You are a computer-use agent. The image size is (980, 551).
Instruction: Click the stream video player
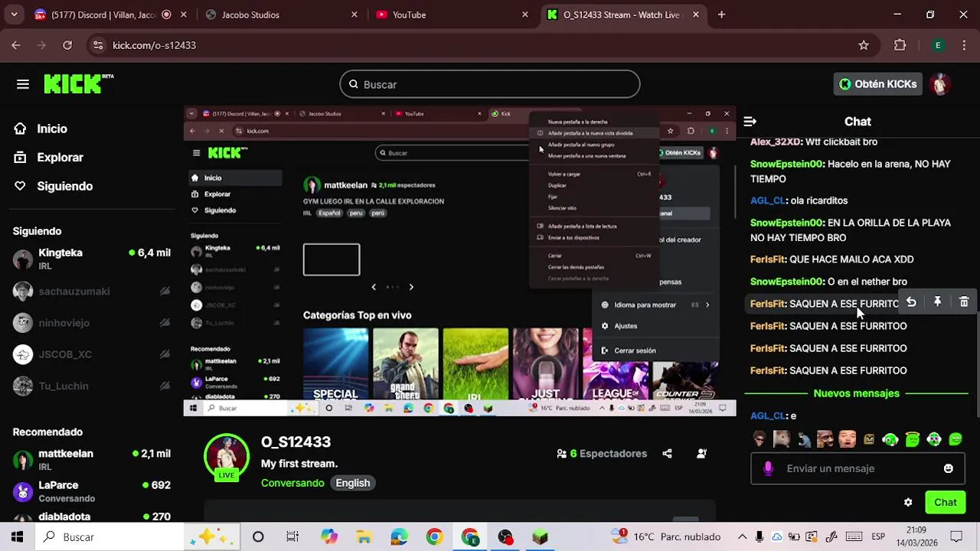(x=459, y=261)
